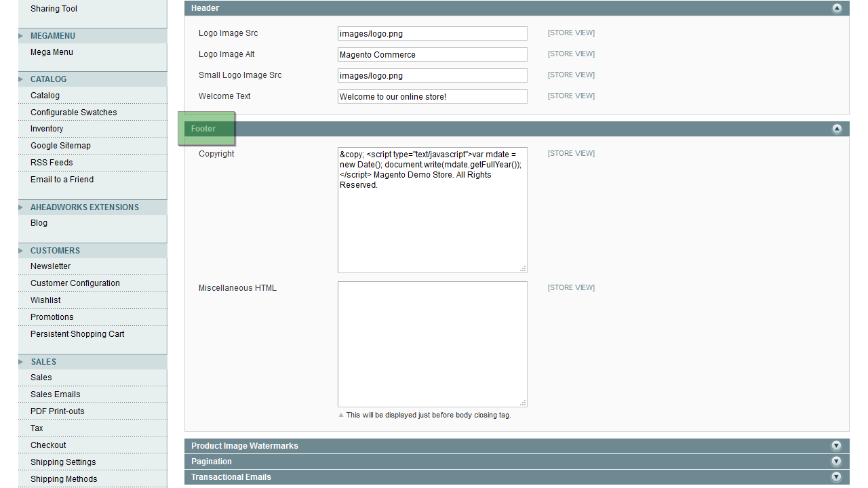Focus the Logo Image Src field
868x488 pixels.
433,33
